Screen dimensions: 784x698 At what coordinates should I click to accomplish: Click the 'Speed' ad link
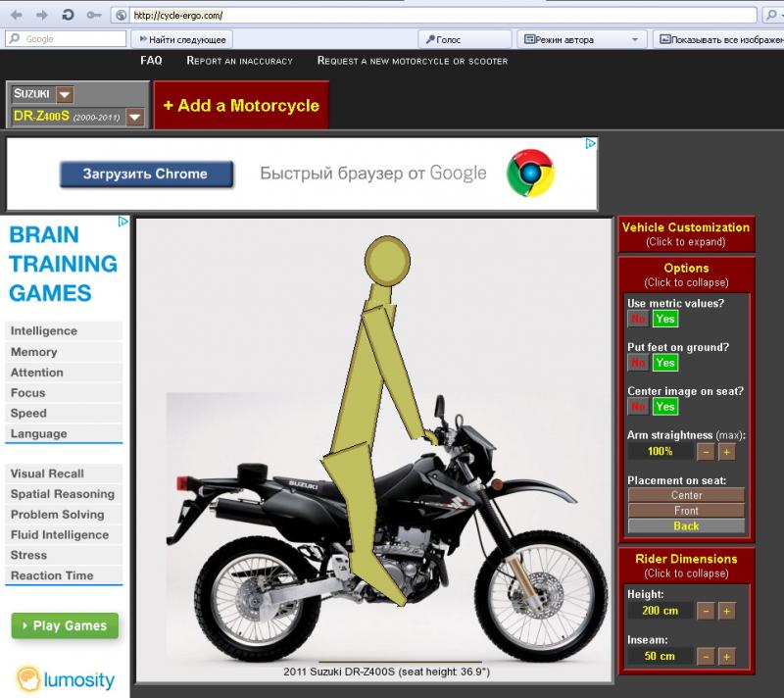pyautogui.click(x=64, y=414)
